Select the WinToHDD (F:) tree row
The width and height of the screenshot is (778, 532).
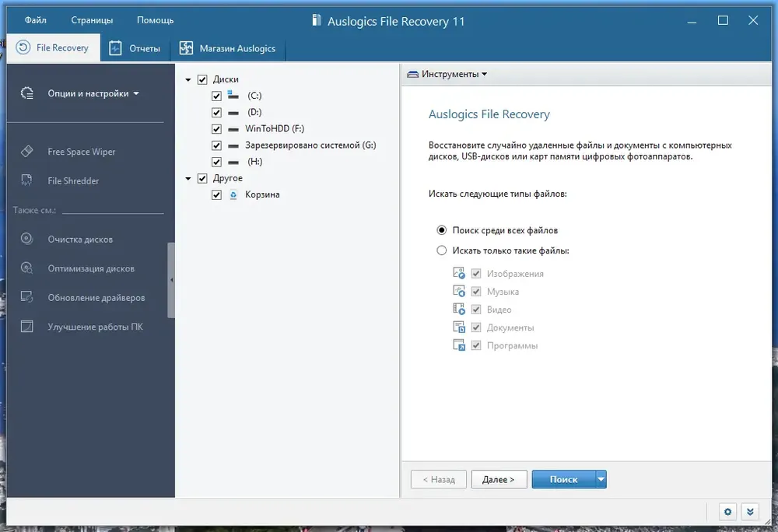275,129
